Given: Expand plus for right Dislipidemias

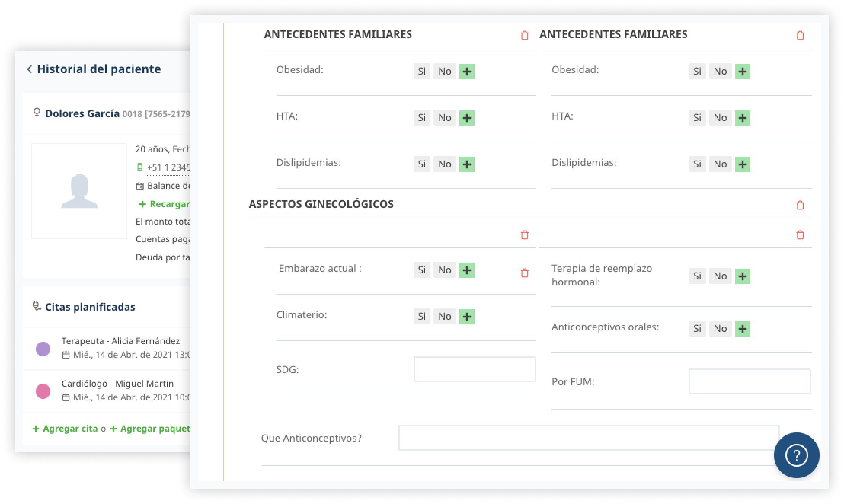Looking at the screenshot, I should pyautogui.click(x=742, y=164).
